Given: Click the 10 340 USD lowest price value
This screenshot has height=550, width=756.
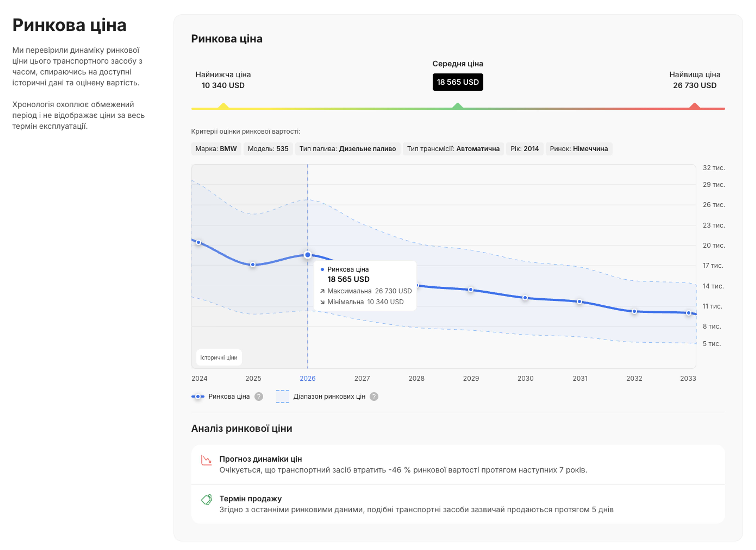Looking at the screenshot, I should click(223, 85).
